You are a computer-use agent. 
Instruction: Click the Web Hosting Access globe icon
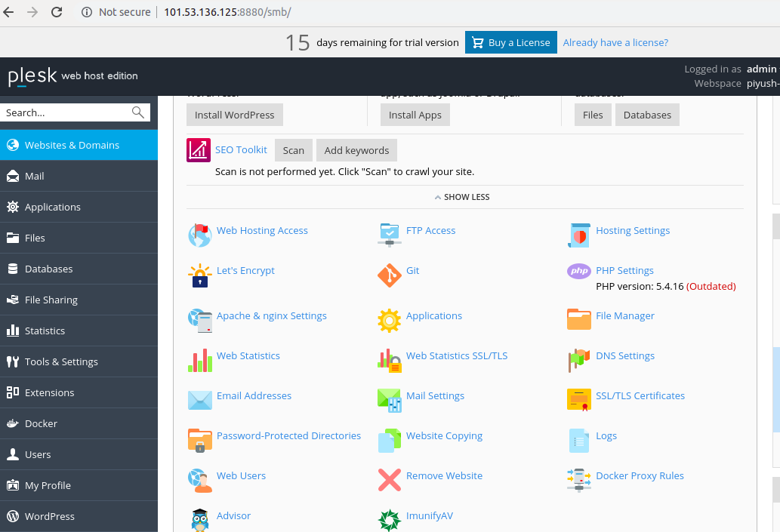200,235
